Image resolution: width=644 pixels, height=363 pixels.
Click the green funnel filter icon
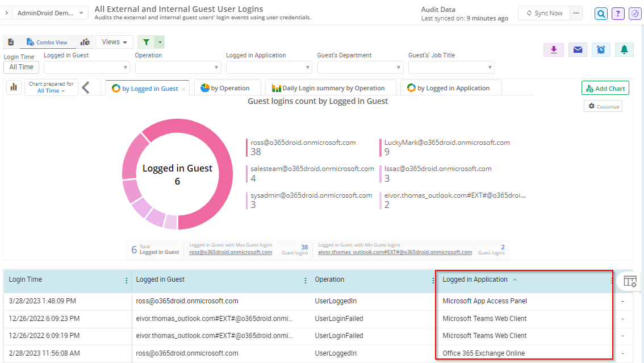[x=147, y=42]
